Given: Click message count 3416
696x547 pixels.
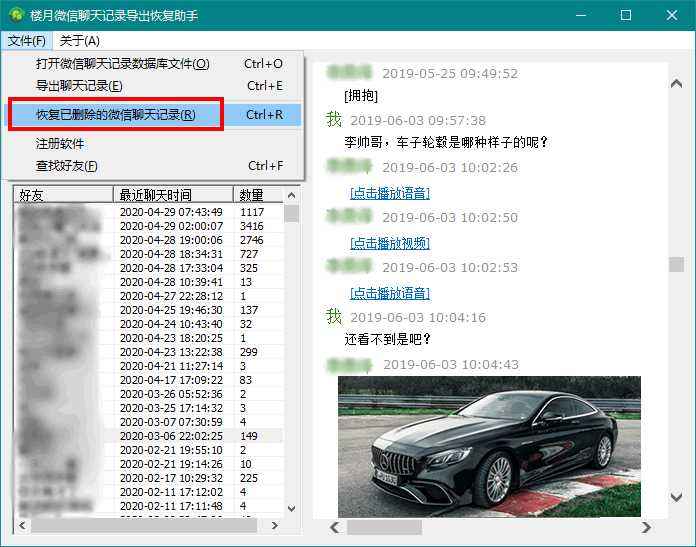Looking at the screenshot, I should (252, 226).
